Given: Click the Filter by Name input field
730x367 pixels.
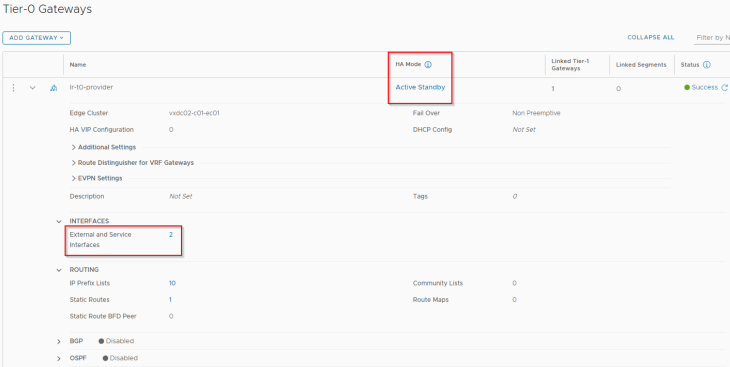Looking at the screenshot, I should point(712,38).
